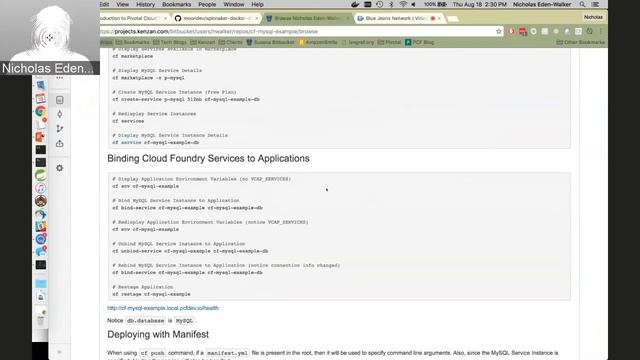Image resolution: width=640 pixels, height=360 pixels.
Task: Click the Deploying with Manifest heading
Action: click(x=158, y=334)
